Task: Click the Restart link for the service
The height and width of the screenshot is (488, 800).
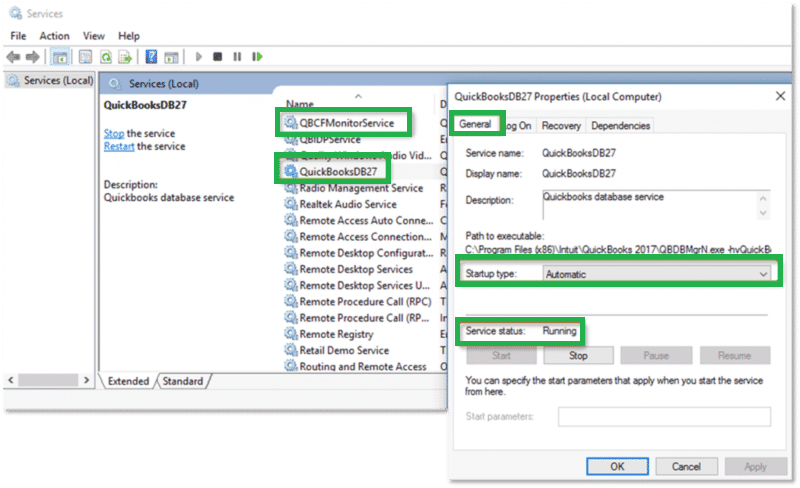Action: pyautogui.click(x=119, y=147)
